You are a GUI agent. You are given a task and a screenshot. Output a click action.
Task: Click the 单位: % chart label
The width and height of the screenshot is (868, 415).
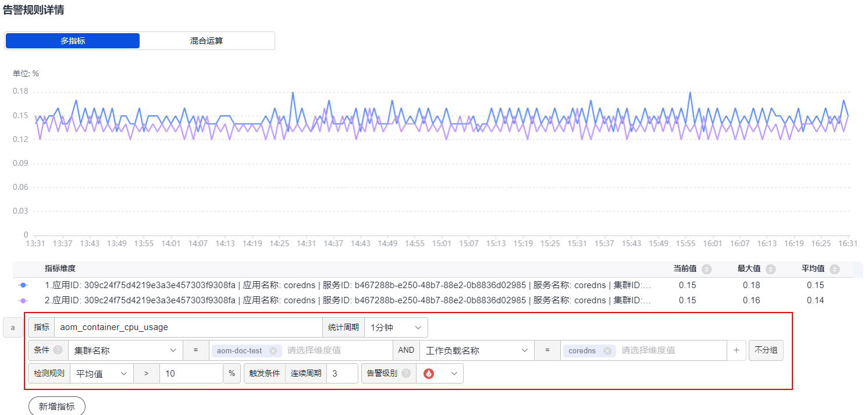tap(26, 73)
